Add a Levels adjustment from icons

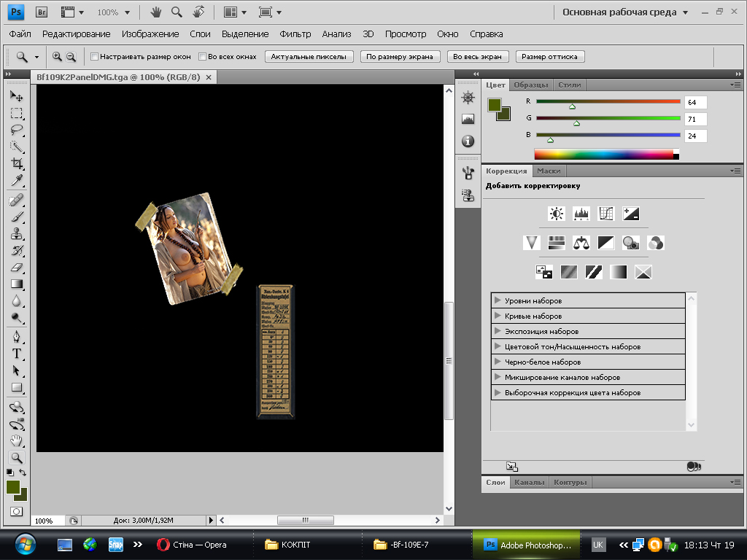point(581,214)
